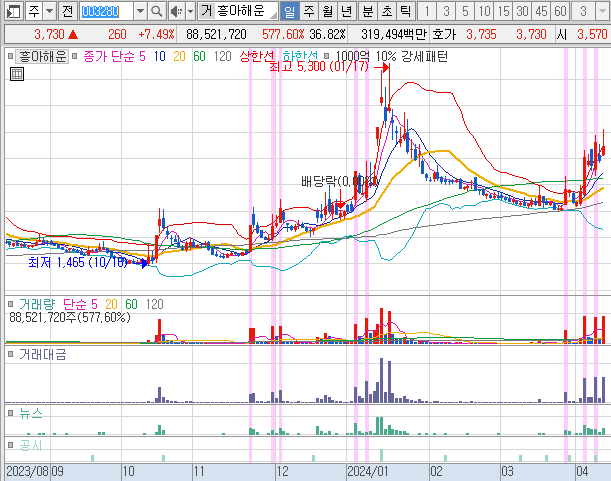This screenshot has width=611, height=481.
Task: Click 1000억 10% 강세패턴 indicator label
Action: 392,57
